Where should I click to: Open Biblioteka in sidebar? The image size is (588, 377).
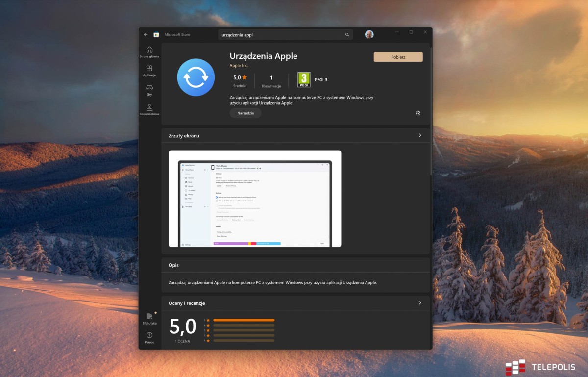149,318
